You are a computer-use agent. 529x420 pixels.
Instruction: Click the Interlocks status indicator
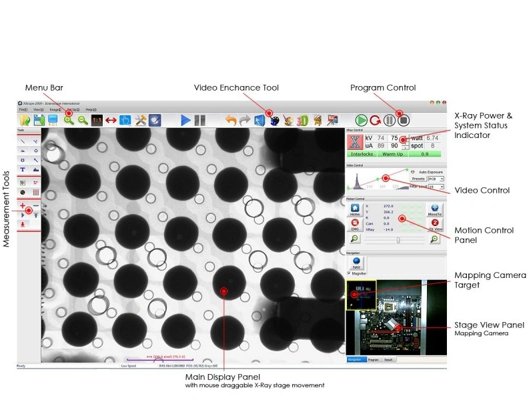[x=362, y=154]
